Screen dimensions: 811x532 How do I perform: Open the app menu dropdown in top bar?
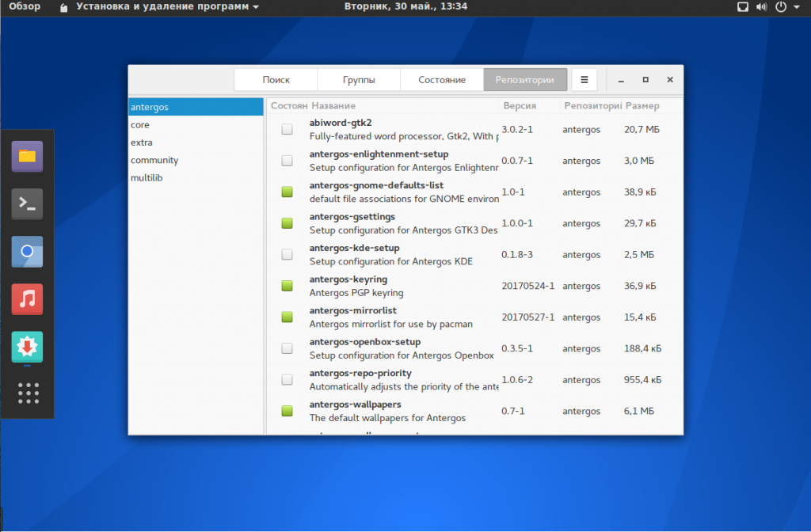167,6
